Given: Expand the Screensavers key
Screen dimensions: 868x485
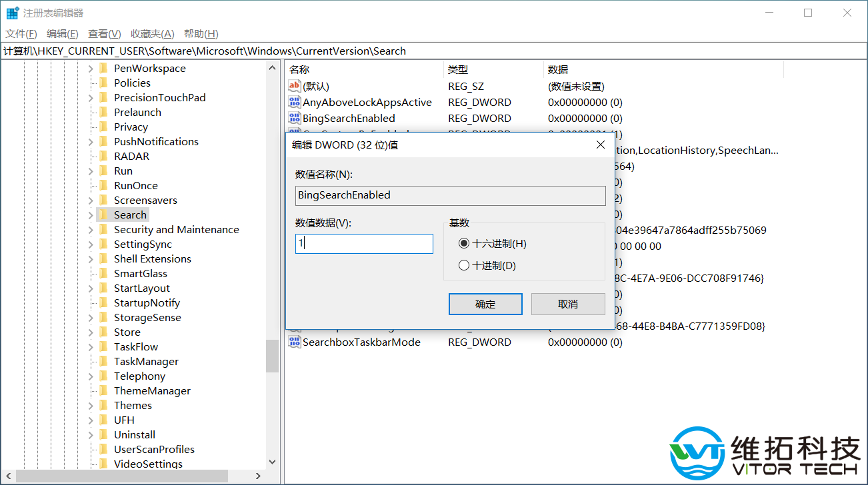Looking at the screenshot, I should [x=91, y=200].
